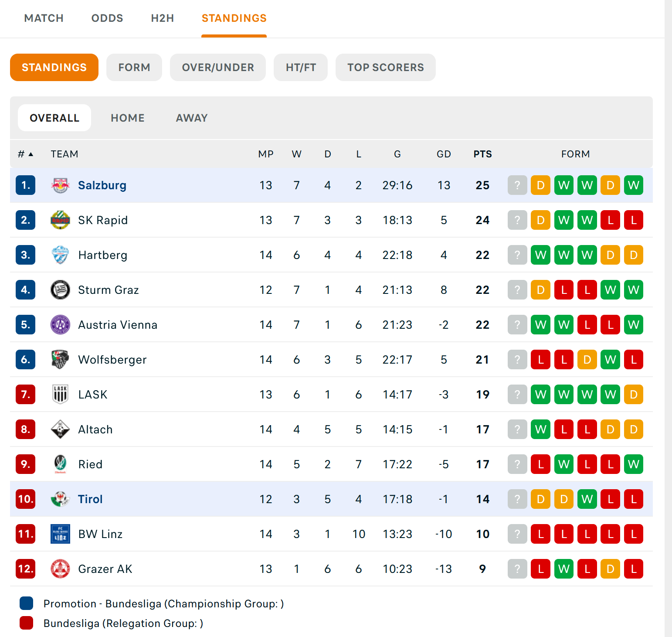The image size is (672, 637).
Task: Sort standings by PTS column header
Action: tap(482, 154)
